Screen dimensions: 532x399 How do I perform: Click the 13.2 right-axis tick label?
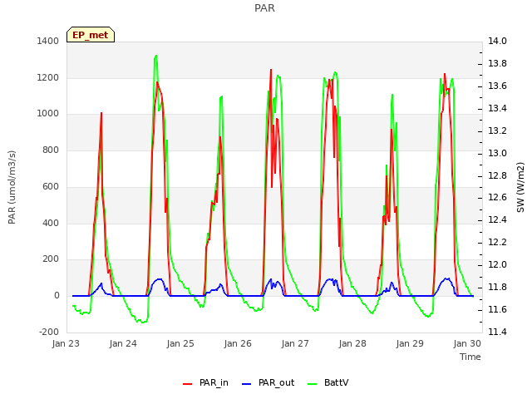click(497, 131)
